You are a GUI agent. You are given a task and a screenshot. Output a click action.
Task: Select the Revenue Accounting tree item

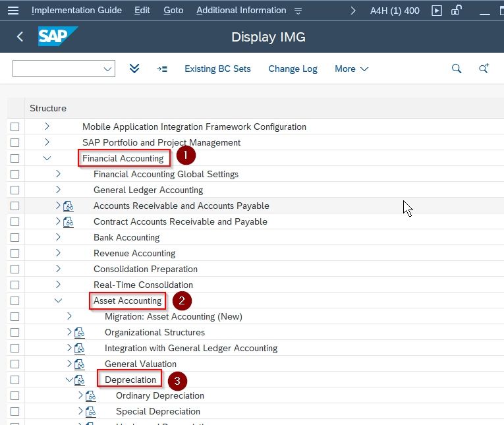click(x=134, y=253)
